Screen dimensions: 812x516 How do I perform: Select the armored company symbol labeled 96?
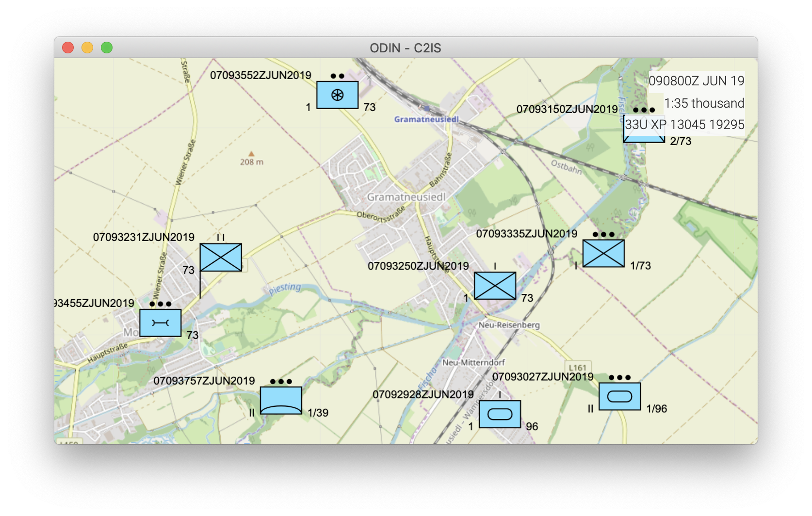click(x=499, y=413)
